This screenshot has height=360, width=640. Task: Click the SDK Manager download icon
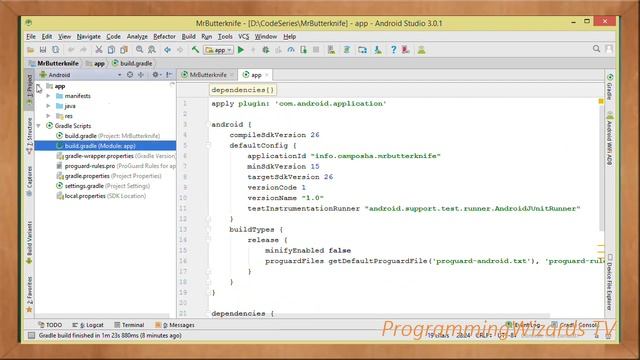pos(378,50)
